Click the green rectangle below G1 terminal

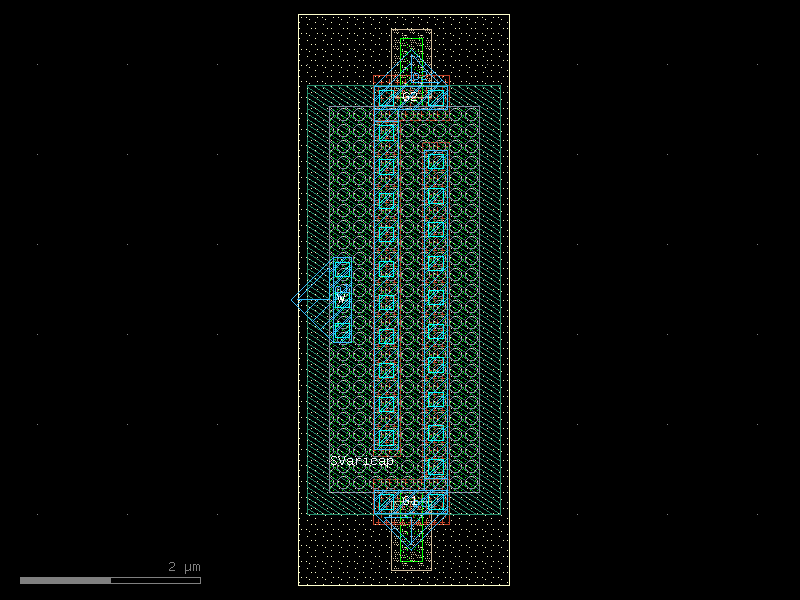411,542
